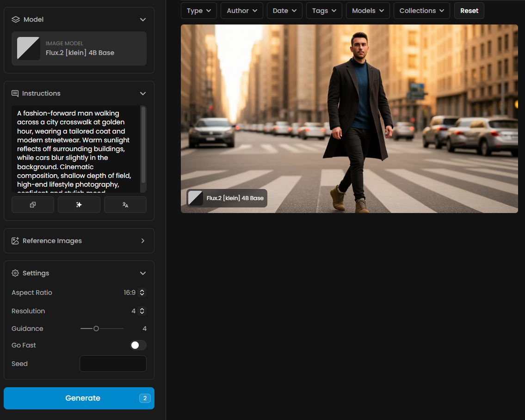Screen dimensions: 525x420
Task: Click the Instructions chat icon
Action: click(x=15, y=93)
